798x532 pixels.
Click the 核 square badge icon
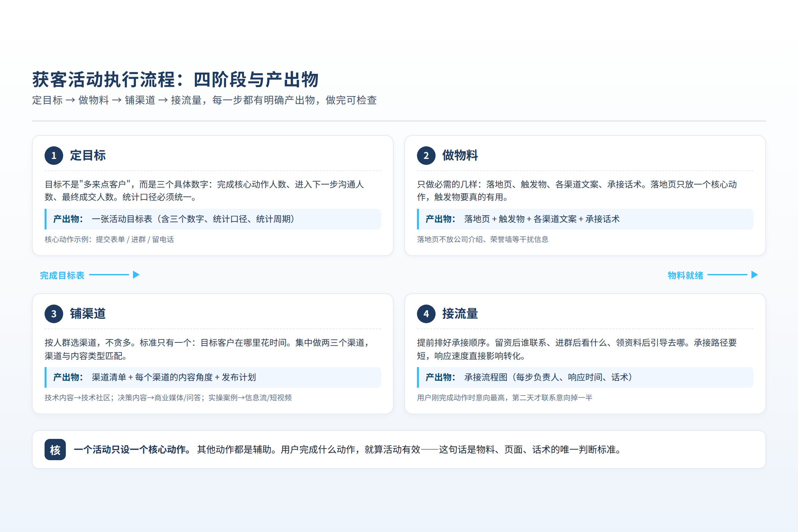coord(55,450)
